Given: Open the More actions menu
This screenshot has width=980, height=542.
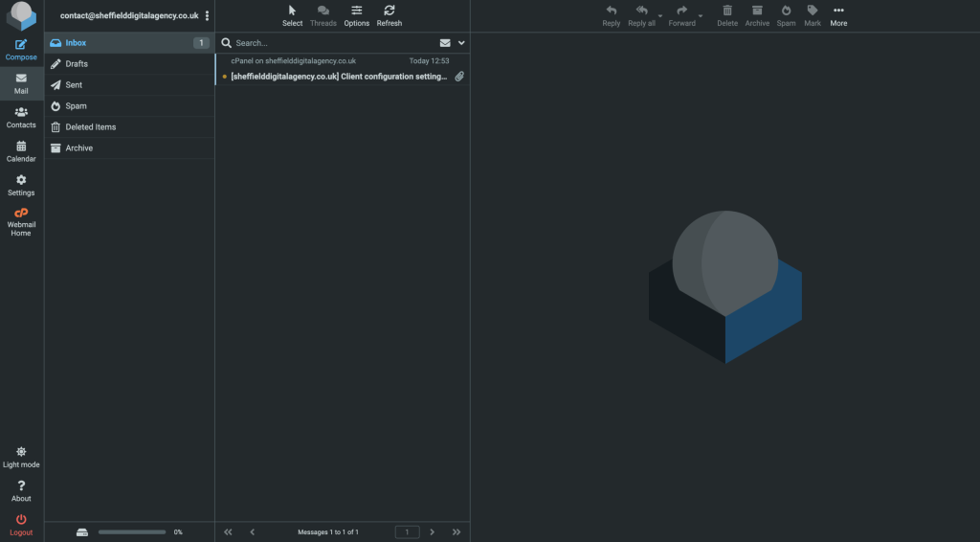Looking at the screenshot, I should click(838, 15).
